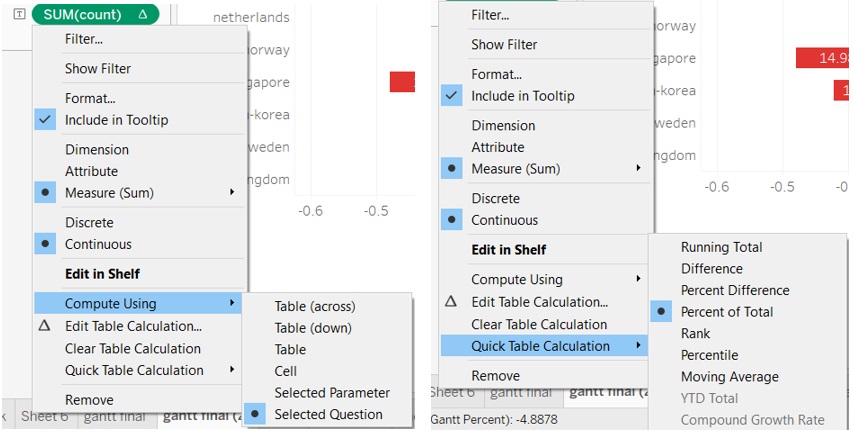Click the green SUM(count) pill
Viewport: 854px width, 432px height.
[83, 15]
